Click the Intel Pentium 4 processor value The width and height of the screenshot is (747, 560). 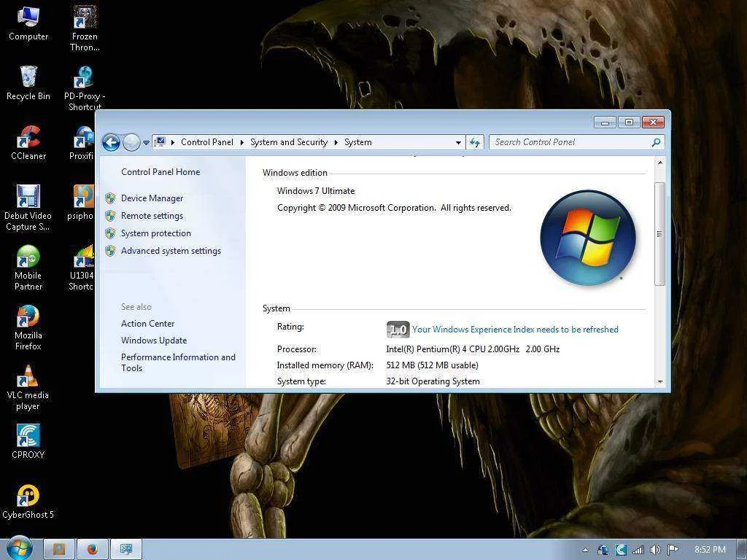(x=473, y=349)
